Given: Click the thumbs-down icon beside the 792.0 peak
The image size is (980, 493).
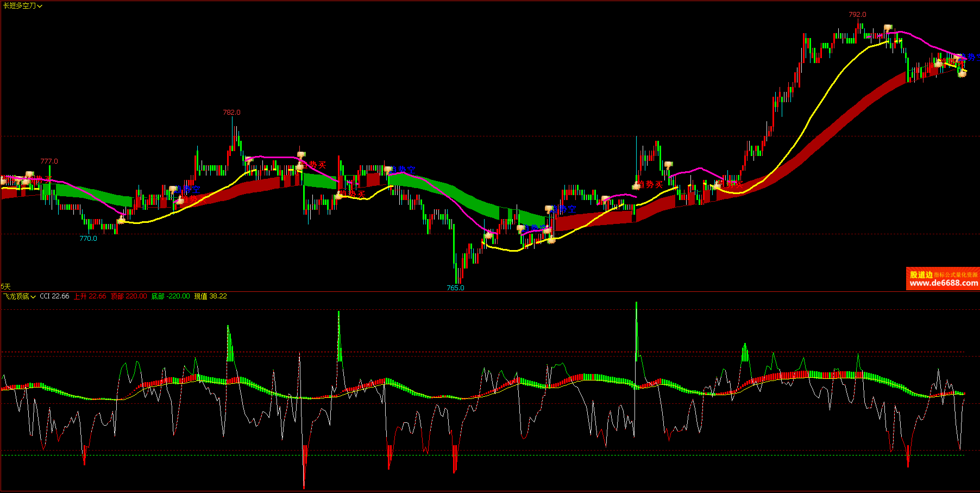Looking at the screenshot, I should coord(888,28).
